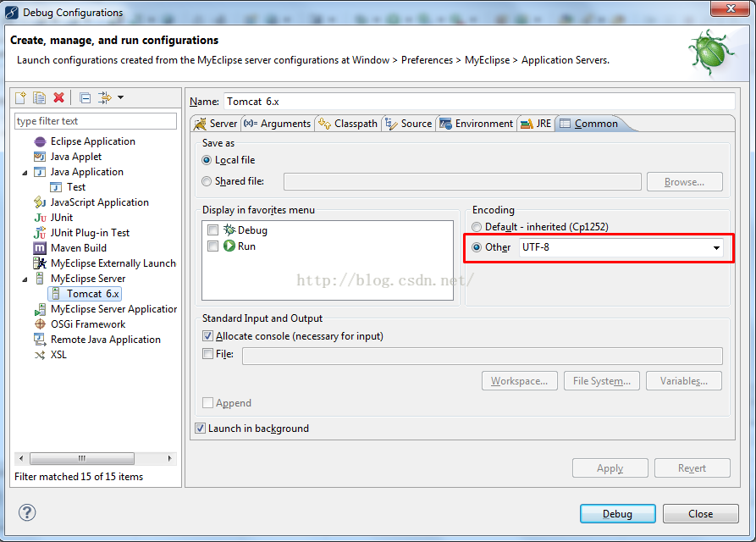Switch to the Source tab
This screenshot has height=542, width=756.
tap(408, 124)
